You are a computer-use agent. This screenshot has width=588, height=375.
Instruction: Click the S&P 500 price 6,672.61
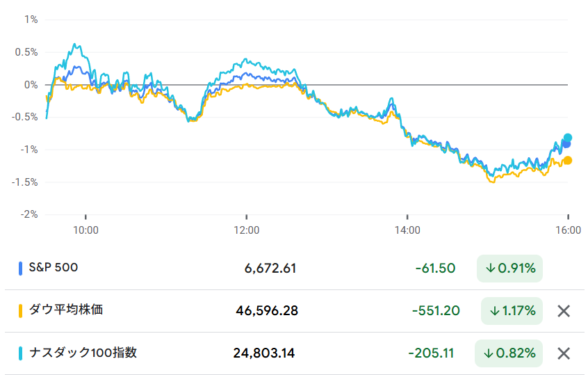point(270,269)
